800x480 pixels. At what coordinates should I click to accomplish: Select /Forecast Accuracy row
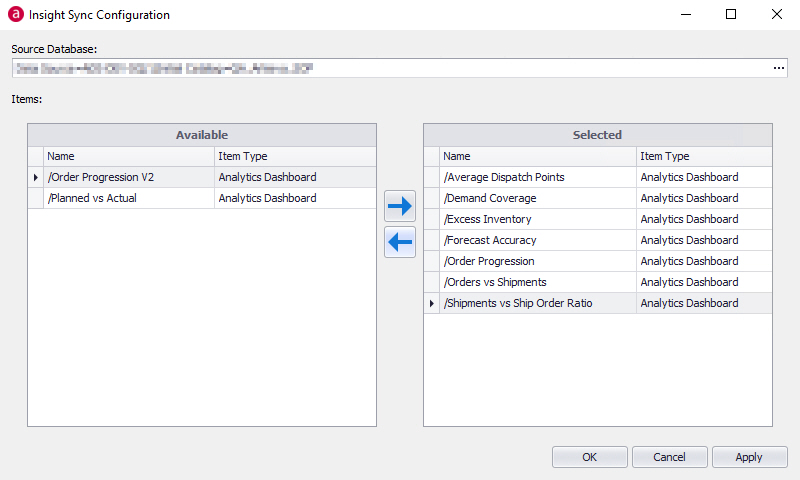(597, 240)
